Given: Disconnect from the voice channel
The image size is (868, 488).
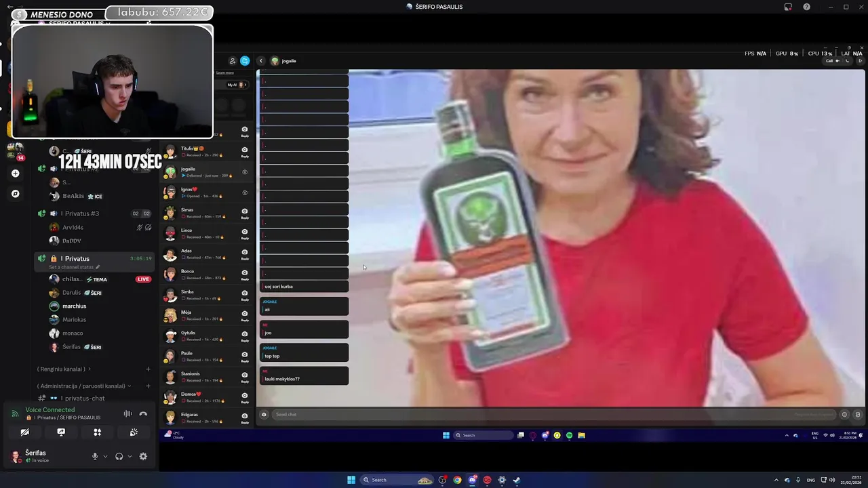Looking at the screenshot, I should (143, 413).
